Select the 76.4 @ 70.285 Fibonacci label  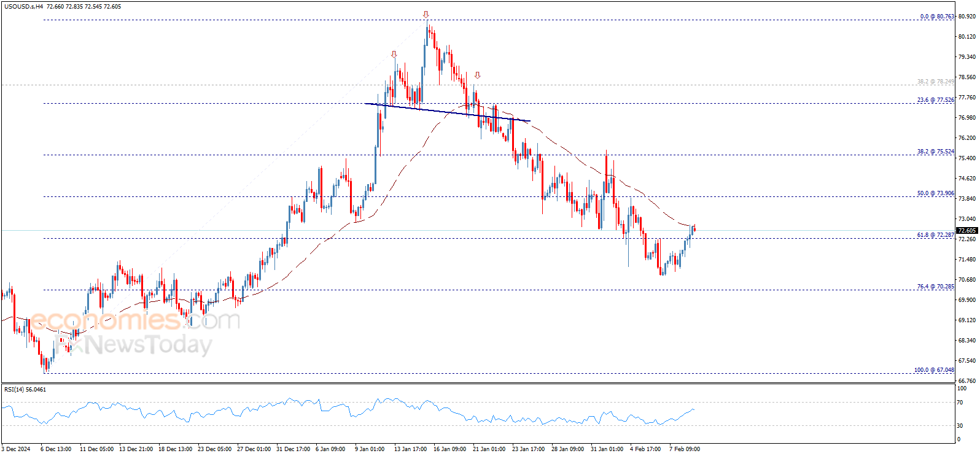click(x=936, y=287)
